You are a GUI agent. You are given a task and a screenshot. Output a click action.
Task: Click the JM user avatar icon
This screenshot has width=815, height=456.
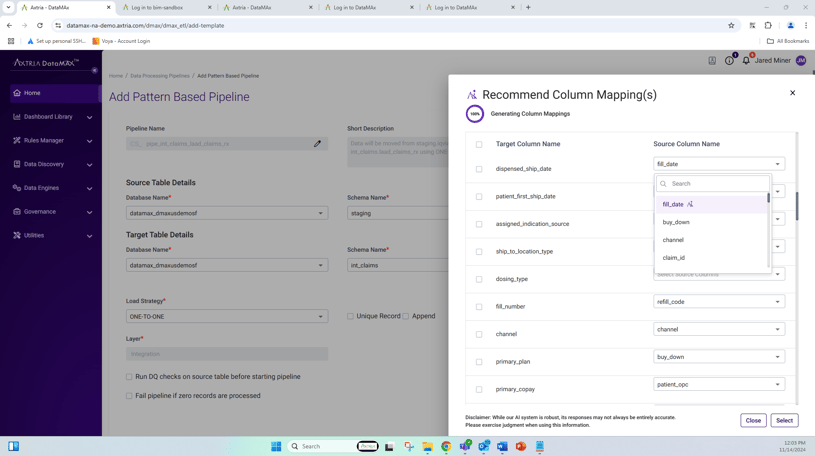click(801, 61)
